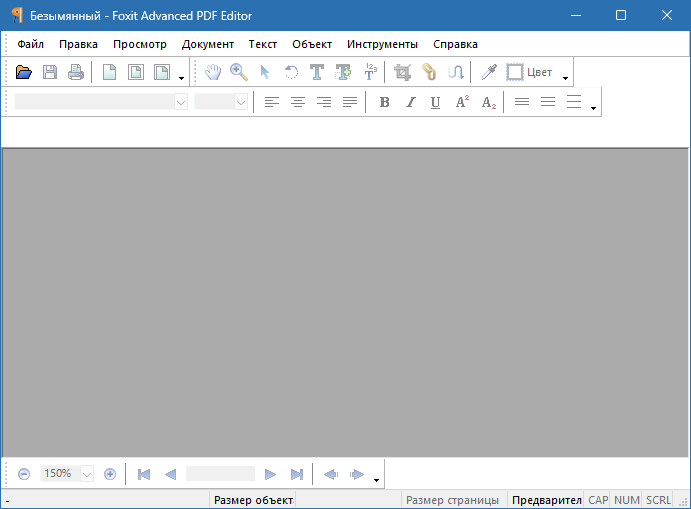
Task: Maximize the Foxit Advanced PDF Editor window
Action: (621, 15)
